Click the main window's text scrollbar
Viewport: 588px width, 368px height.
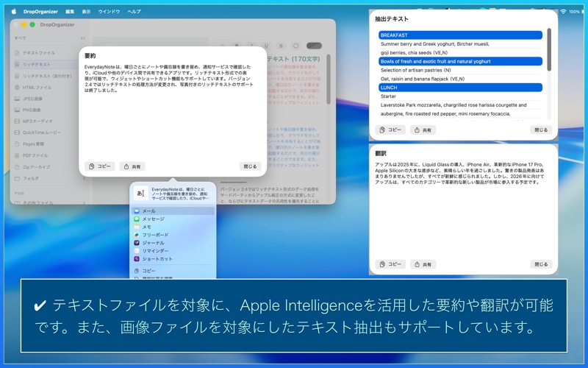tap(329, 79)
